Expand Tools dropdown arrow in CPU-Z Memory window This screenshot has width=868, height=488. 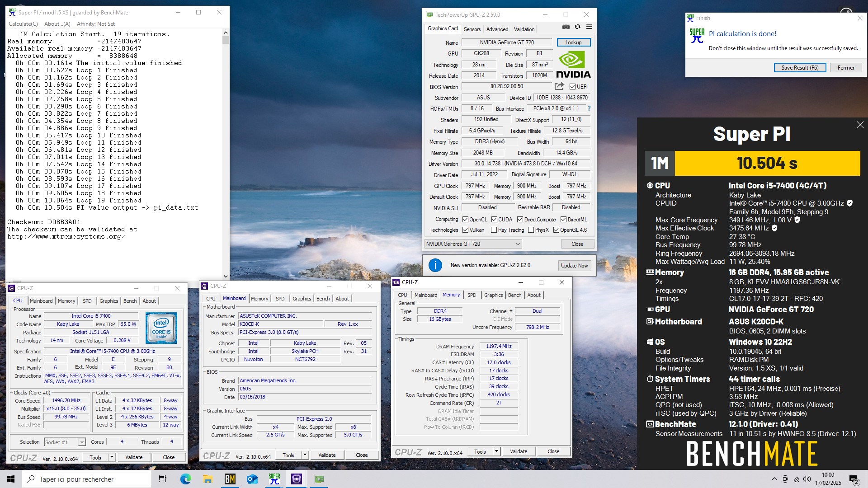point(496,451)
